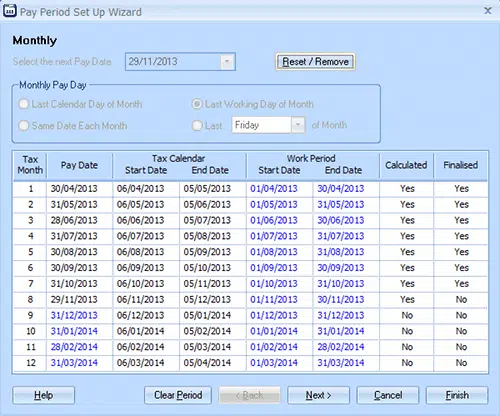Image resolution: width=500 pixels, height=416 pixels.
Task: Expand the Friday weekday dropdown
Action: pos(298,125)
